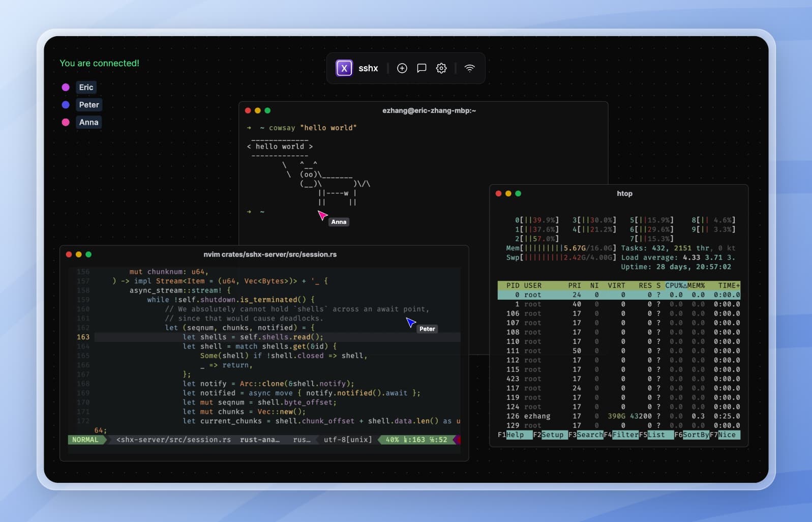Viewport: 812px width, 522px height.
Task: Click htop Swp usage meter bar
Action: (561, 257)
